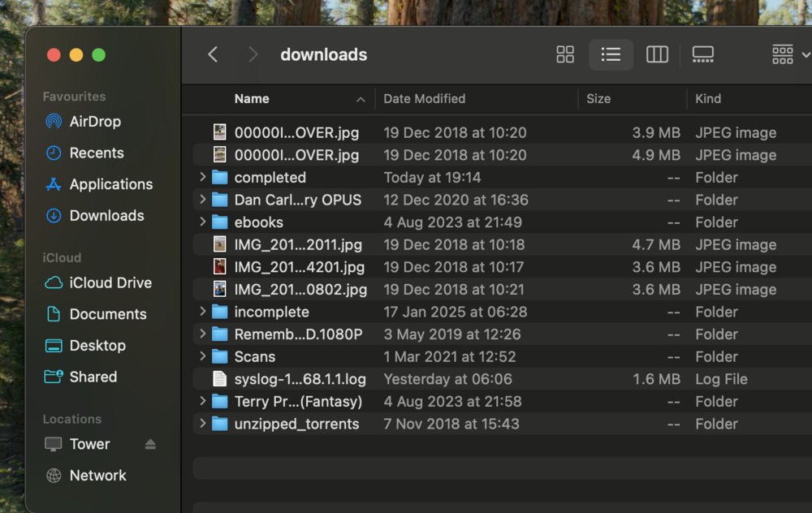
Task: Open Downloads in sidebar
Action: [94, 216]
